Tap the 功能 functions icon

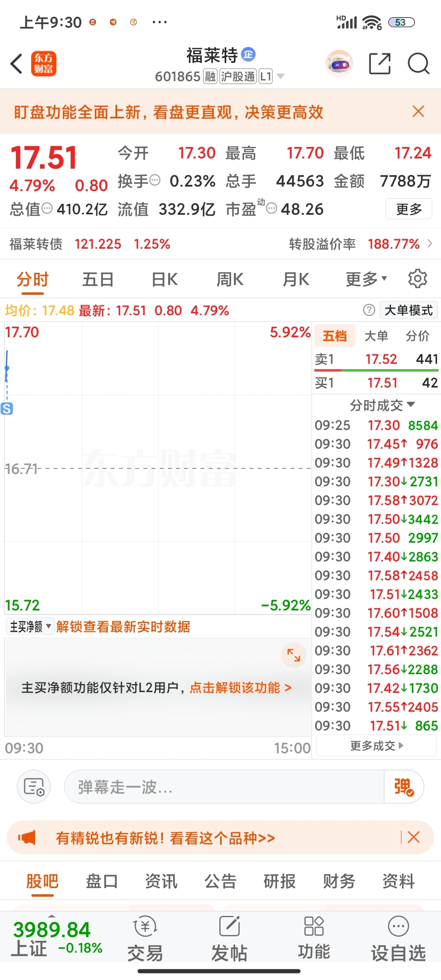314,939
